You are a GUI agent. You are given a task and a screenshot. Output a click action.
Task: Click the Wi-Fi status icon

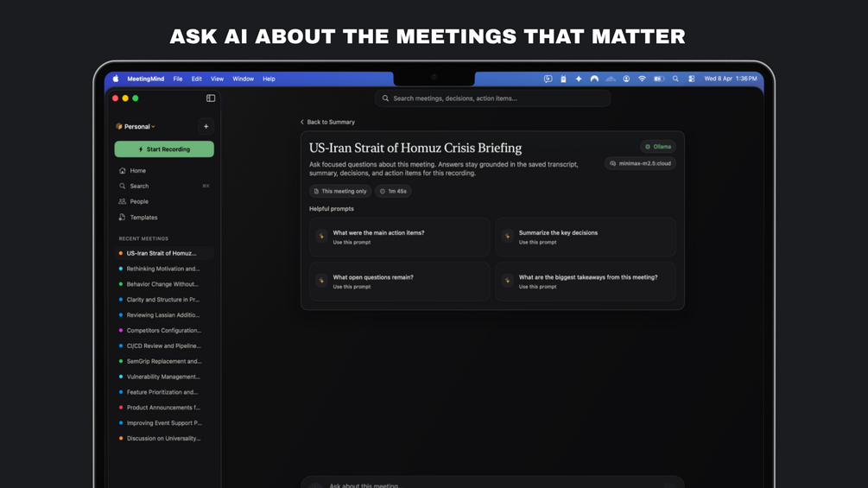click(x=642, y=79)
